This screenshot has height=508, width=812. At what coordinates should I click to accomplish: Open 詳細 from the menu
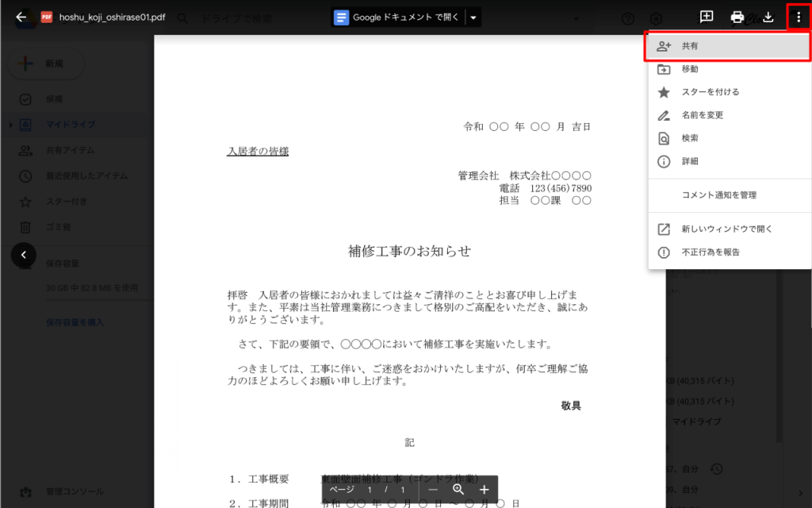point(728,162)
